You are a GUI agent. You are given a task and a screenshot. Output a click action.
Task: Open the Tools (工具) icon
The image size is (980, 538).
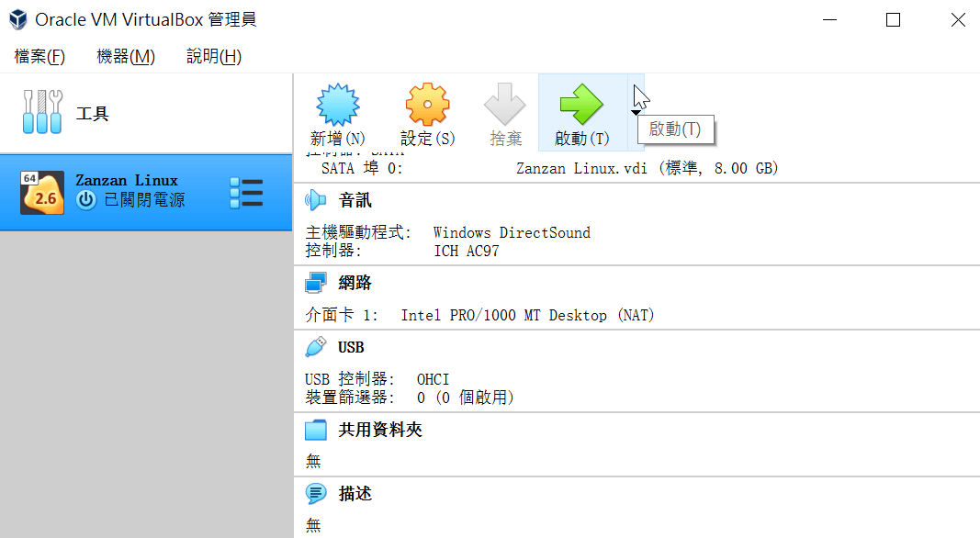click(42, 112)
